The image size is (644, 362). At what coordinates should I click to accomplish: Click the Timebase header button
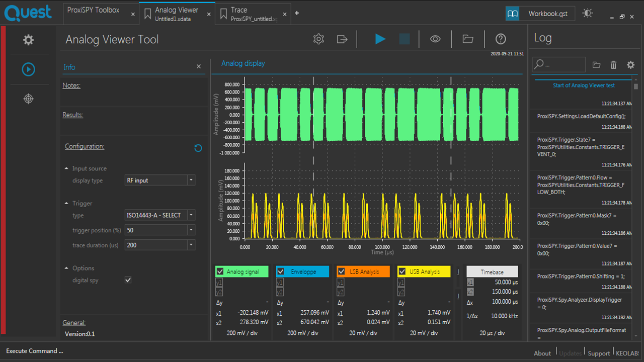click(x=492, y=271)
